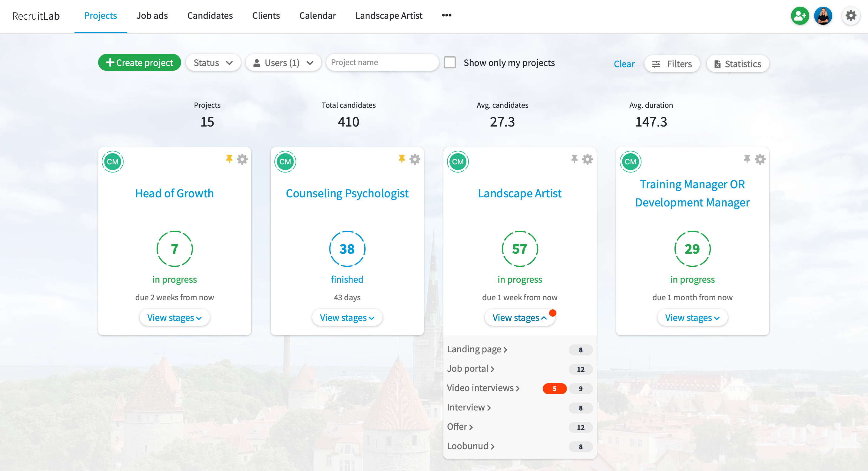Switch to the Candidates tab
This screenshot has height=471, width=868.
[x=210, y=15]
